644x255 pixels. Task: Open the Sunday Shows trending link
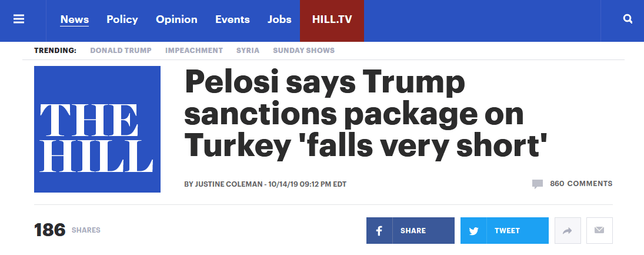304,51
